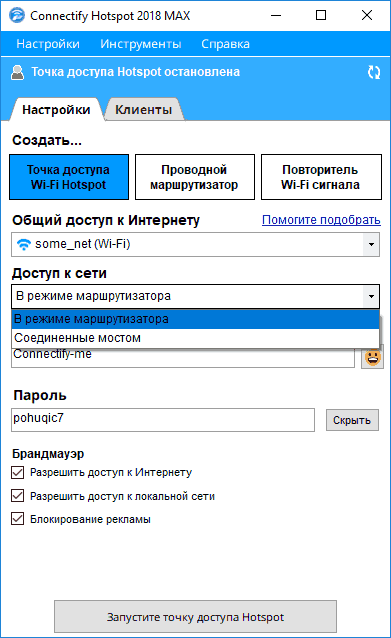Open the emoji picker smiley button
The height and width of the screenshot is (638, 391).
point(372,358)
